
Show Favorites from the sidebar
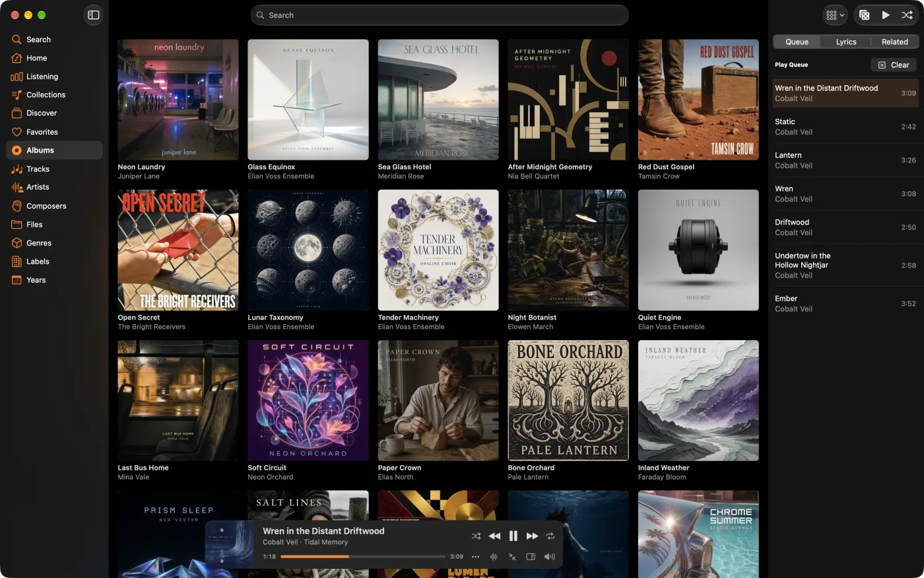[54, 132]
